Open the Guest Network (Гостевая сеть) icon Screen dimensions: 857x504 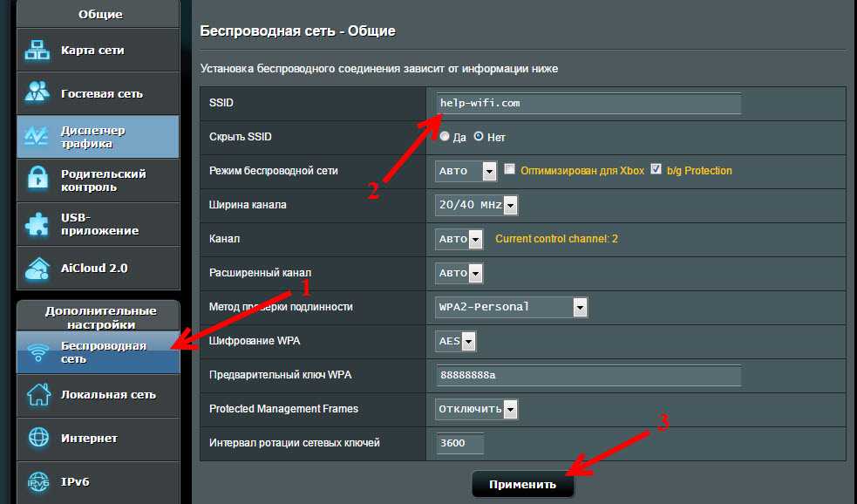click(x=38, y=93)
